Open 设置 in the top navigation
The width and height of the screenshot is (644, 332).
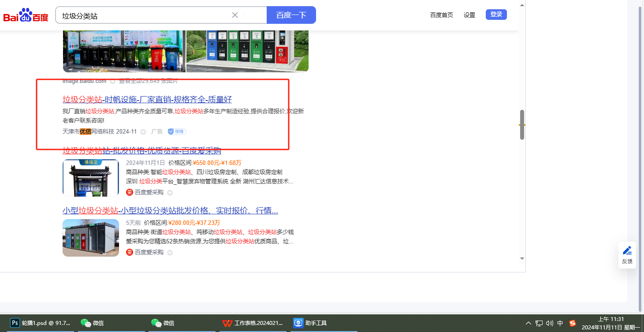(469, 15)
